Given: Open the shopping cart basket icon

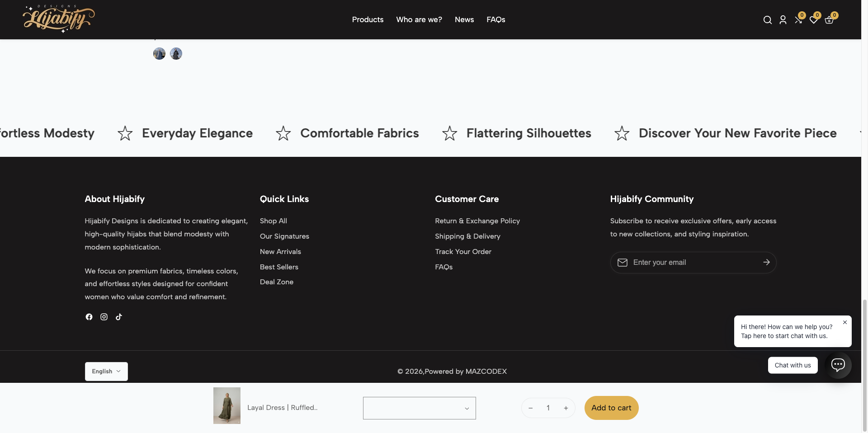Looking at the screenshot, I should coord(829,20).
